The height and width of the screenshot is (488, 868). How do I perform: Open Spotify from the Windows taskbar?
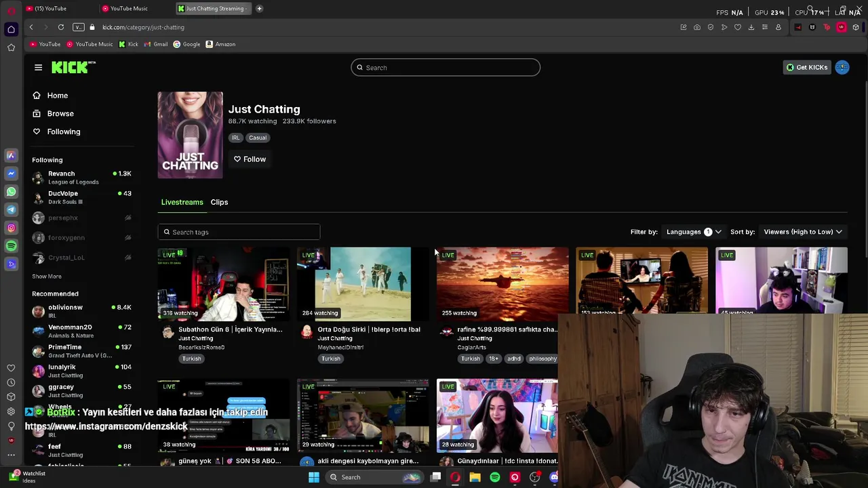tap(495, 477)
